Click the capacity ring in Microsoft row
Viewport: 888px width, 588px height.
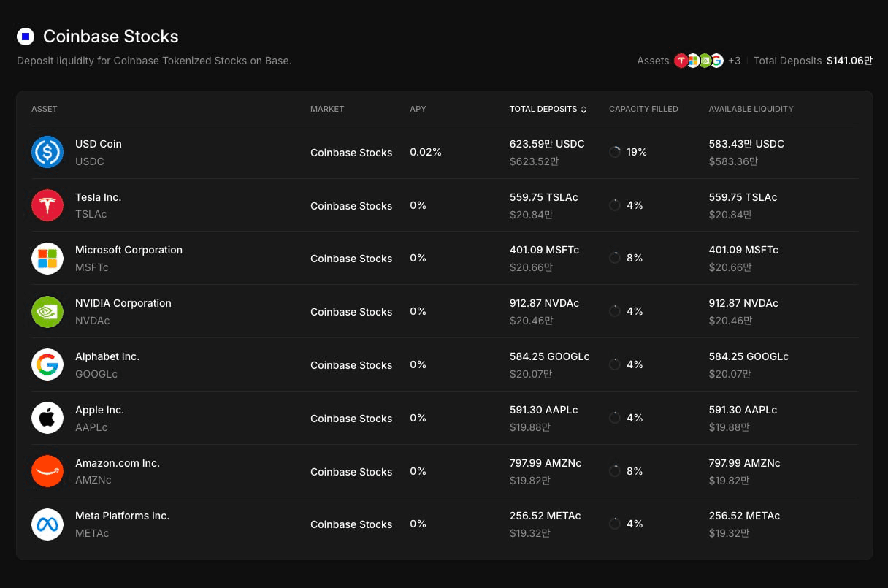point(615,258)
